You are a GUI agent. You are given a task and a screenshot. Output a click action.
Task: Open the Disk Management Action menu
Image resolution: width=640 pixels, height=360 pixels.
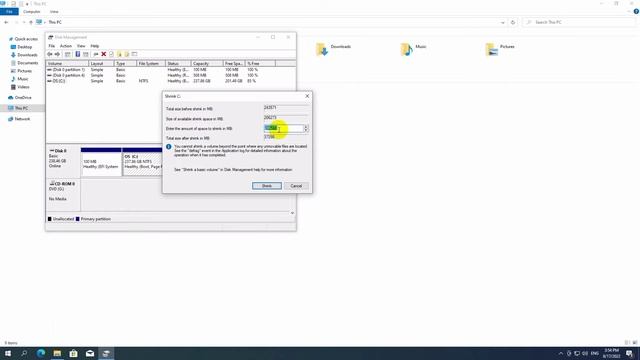66,46
